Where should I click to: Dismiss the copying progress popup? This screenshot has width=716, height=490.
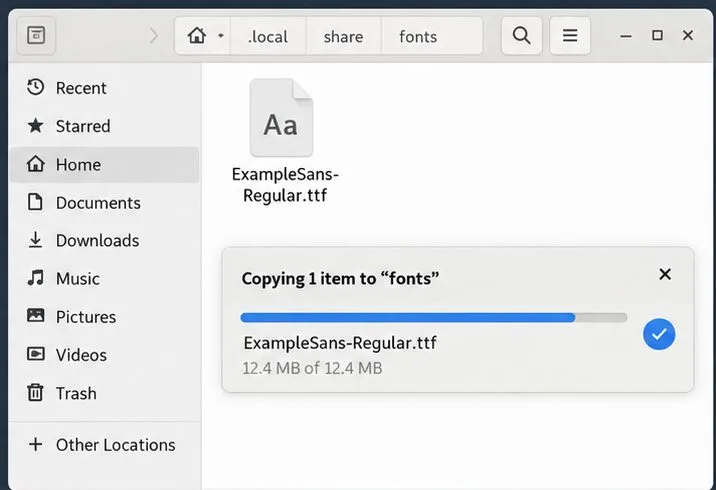(x=665, y=274)
